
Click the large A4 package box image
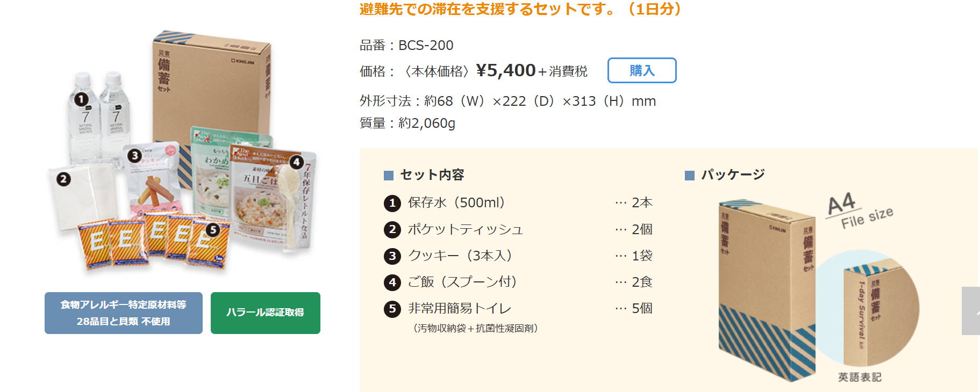[x=766, y=290]
